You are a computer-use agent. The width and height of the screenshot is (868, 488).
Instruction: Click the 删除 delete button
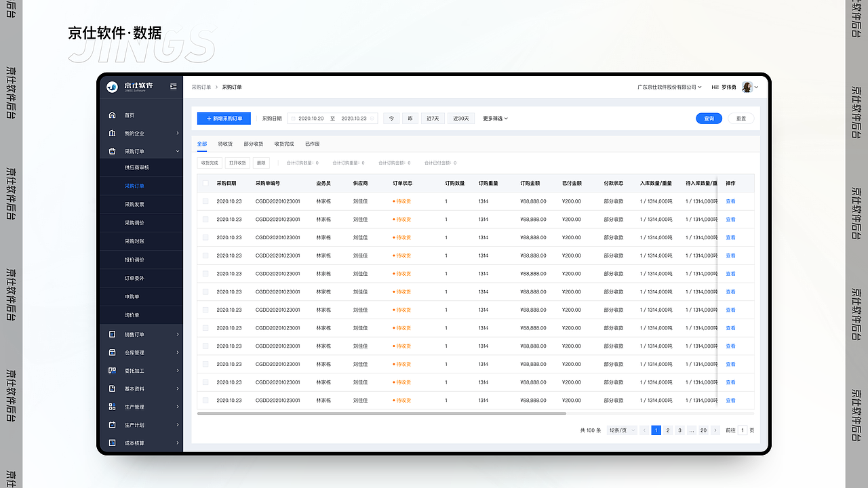click(261, 163)
